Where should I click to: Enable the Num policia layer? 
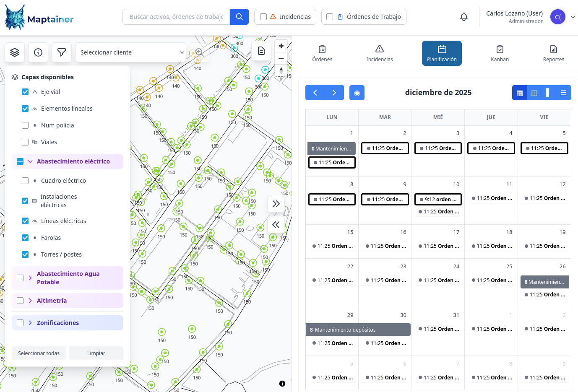coord(25,125)
